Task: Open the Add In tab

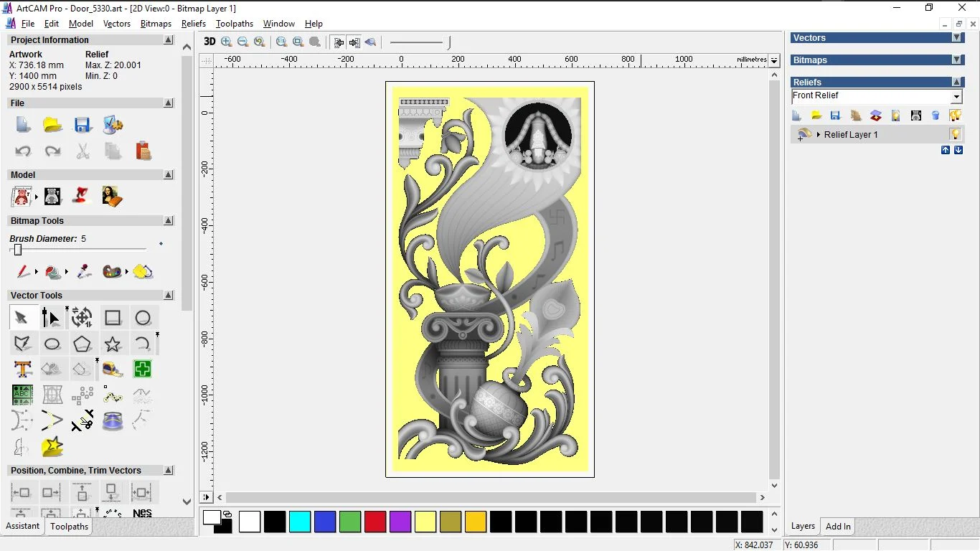Action: (x=838, y=527)
